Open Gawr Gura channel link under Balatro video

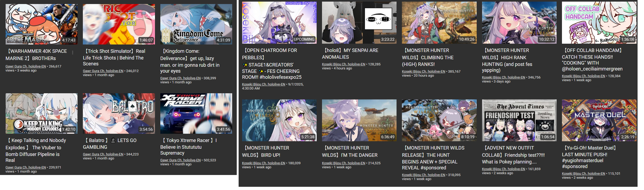tap(103, 154)
